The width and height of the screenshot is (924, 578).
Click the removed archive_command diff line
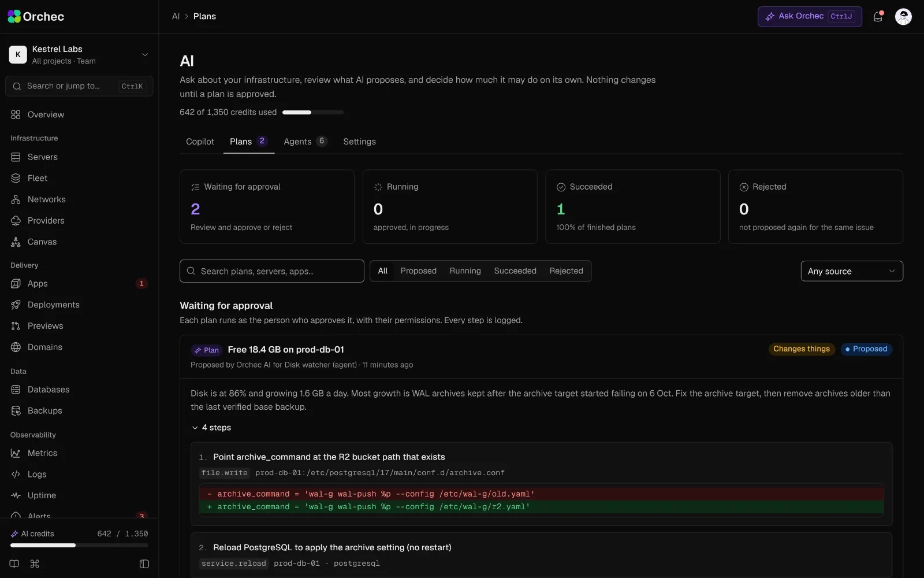pyautogui.click(x=541, y=494)
